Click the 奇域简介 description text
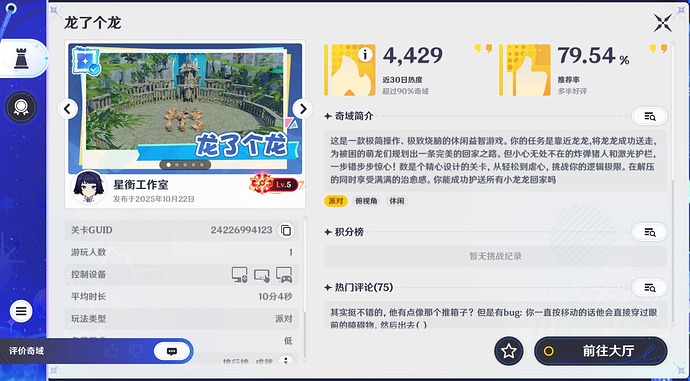The image size is (690, 381). 495,161
